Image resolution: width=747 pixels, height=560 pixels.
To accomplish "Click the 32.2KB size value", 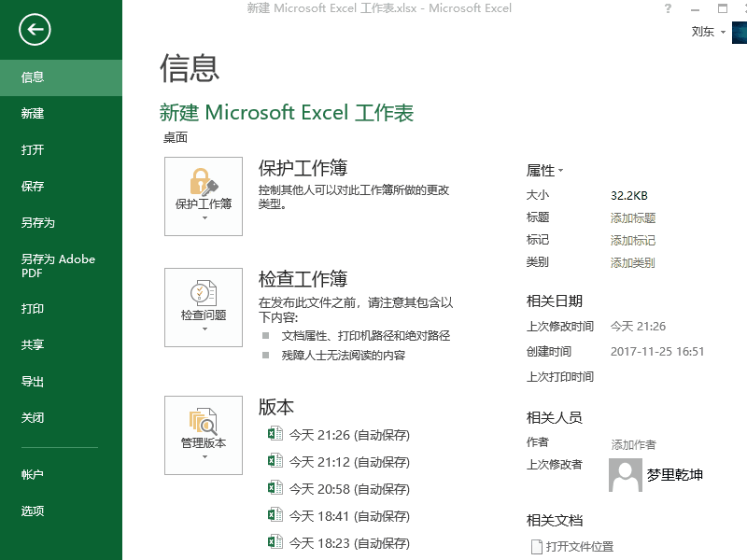I will point(628,196).
